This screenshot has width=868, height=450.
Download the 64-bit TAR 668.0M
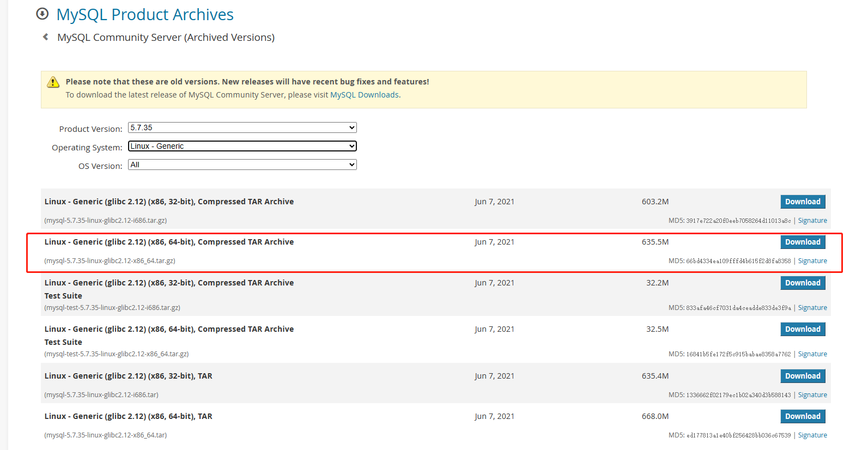tap(803, 416)
